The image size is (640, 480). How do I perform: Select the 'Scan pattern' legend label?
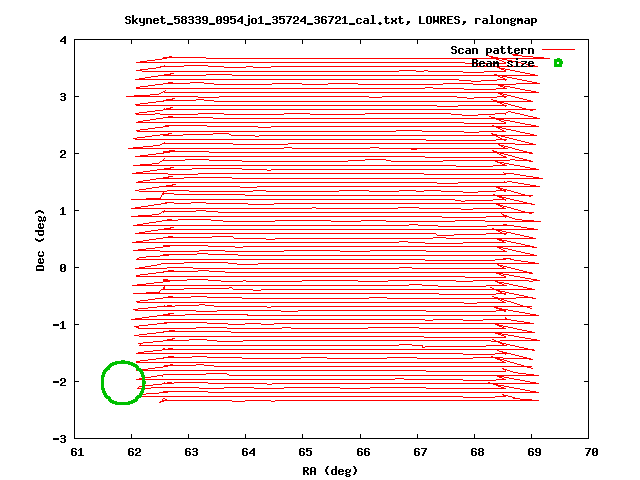click(x=492, y=50)
